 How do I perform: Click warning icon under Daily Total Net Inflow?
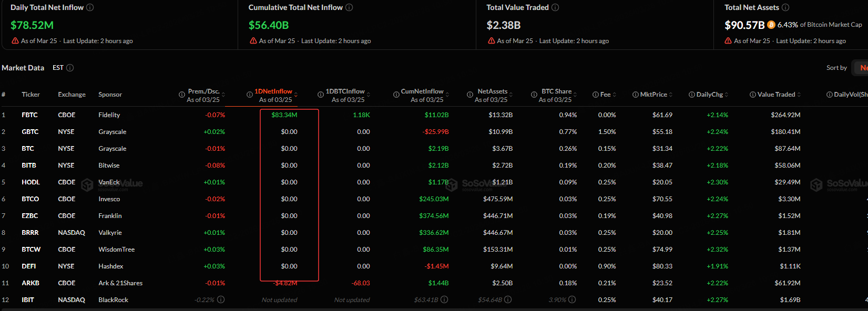pyautogui.click(x=15, y=40)
